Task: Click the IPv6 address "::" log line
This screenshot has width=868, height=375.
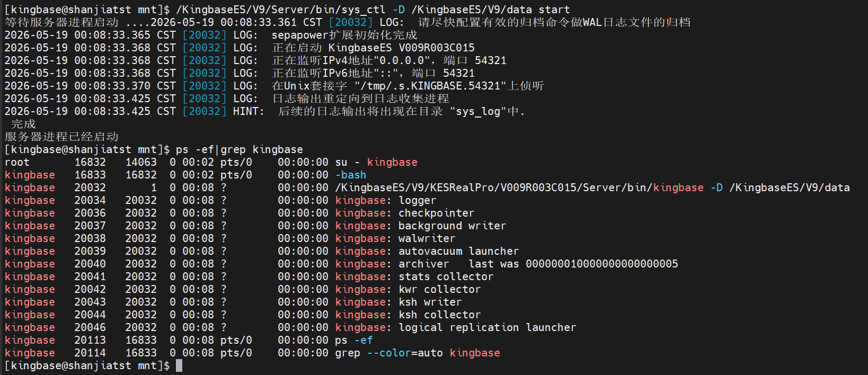Action: [x=240, y=73]
